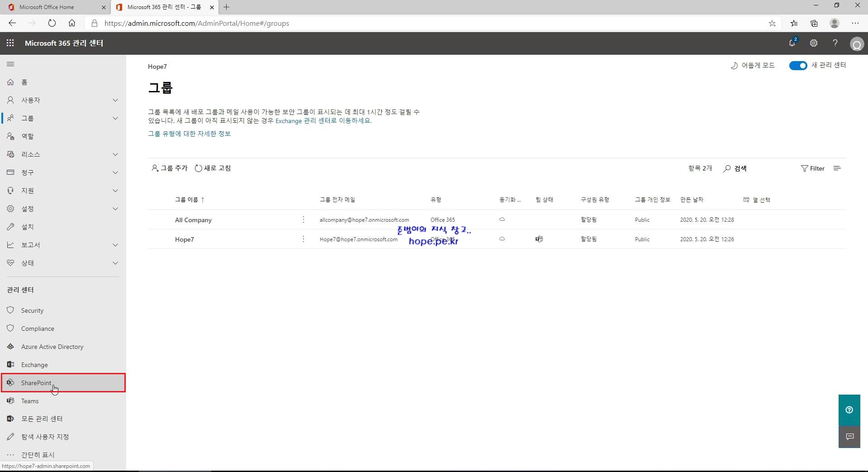Toggle the new admin center switch
868x472 pixels.
click(x=798, y=66)
